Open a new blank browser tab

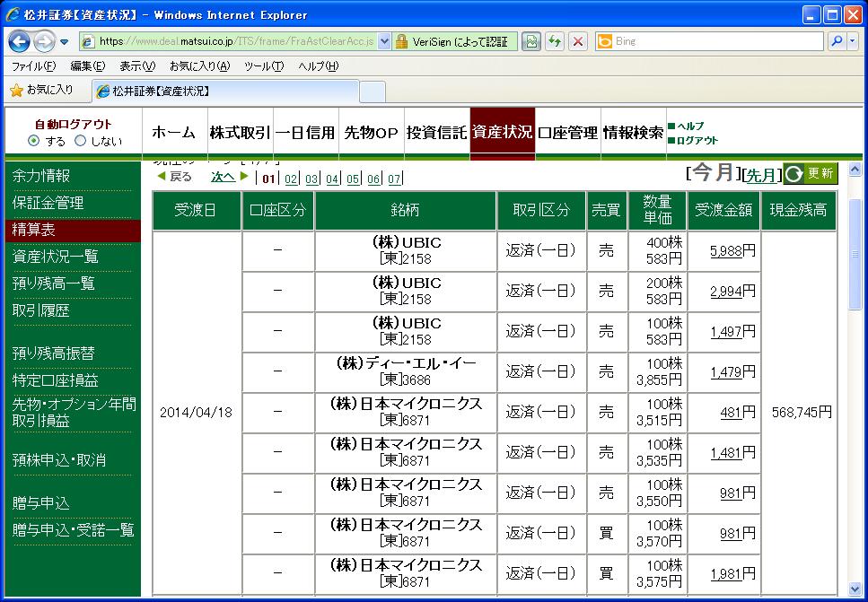coord(372,92)
